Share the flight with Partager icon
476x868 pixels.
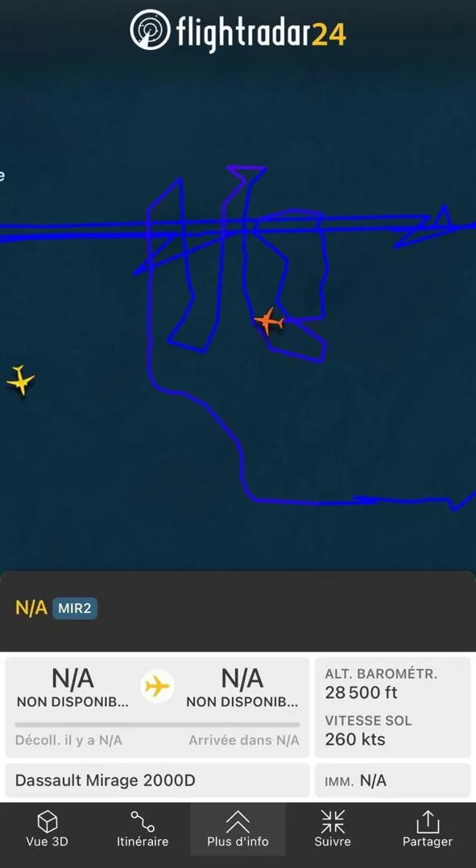[428, 821]
